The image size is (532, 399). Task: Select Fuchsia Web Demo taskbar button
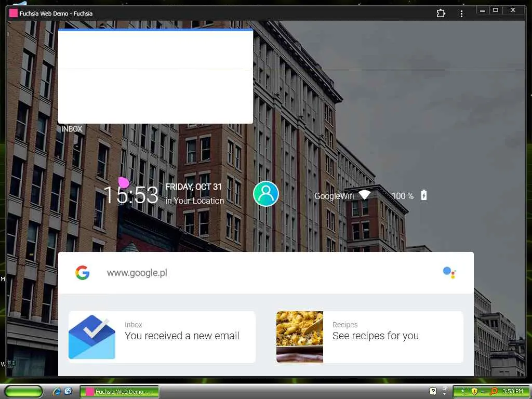coord(119,392)
